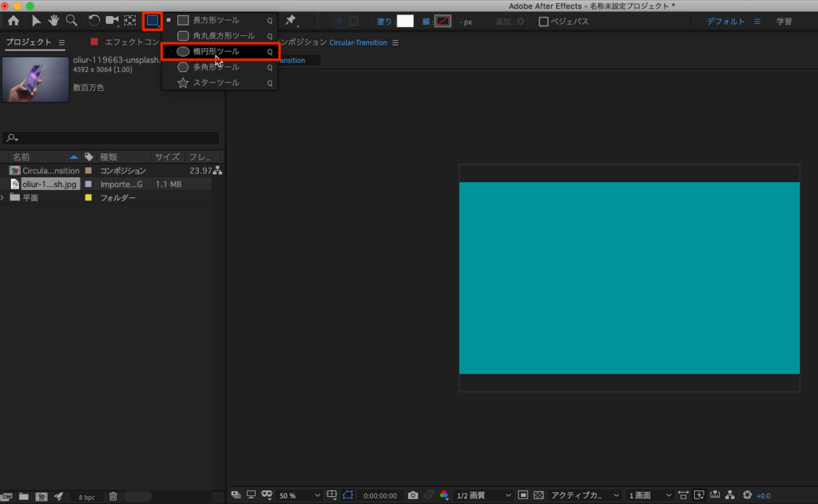Image resolution: width=818 pixels, height=504 pixels.
Task: Toggle mask and shape path visibility
Action: pos(348,495)
